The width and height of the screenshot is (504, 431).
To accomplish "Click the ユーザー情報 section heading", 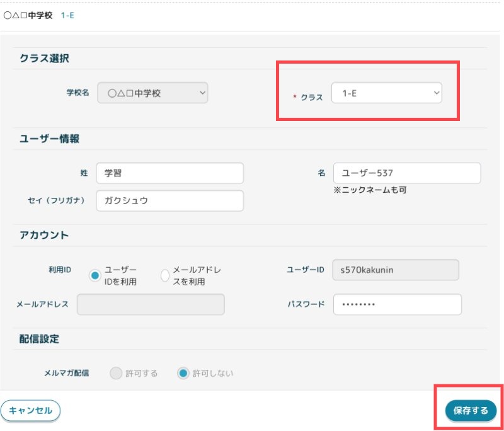I will click(50, 139).
